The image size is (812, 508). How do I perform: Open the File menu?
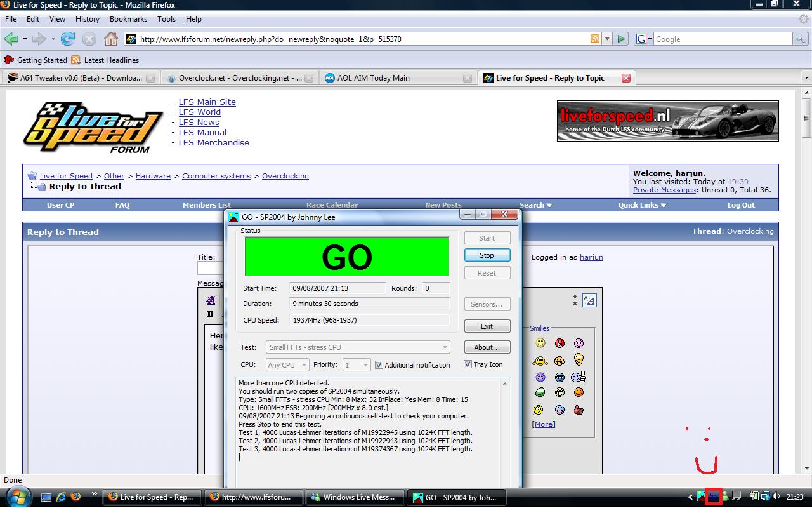pos(11,19)
